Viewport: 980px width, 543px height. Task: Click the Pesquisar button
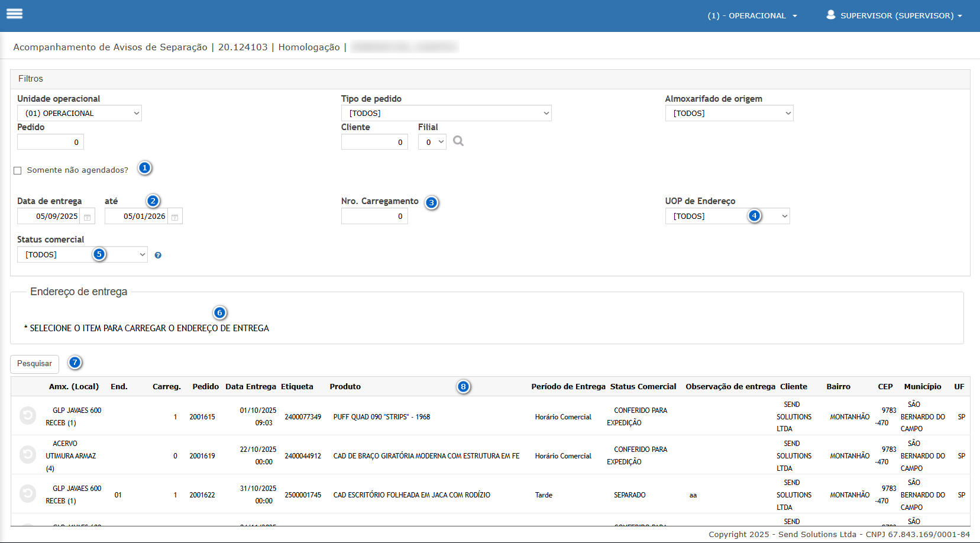pyautogui.click(x=34, y=364)
